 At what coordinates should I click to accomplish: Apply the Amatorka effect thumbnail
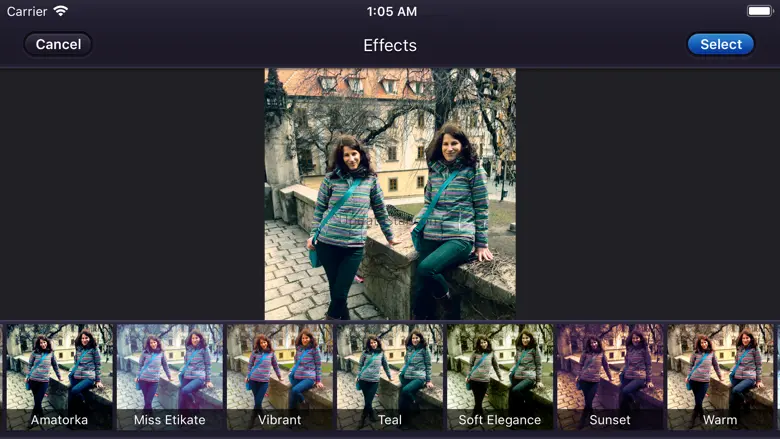[60, 377]
